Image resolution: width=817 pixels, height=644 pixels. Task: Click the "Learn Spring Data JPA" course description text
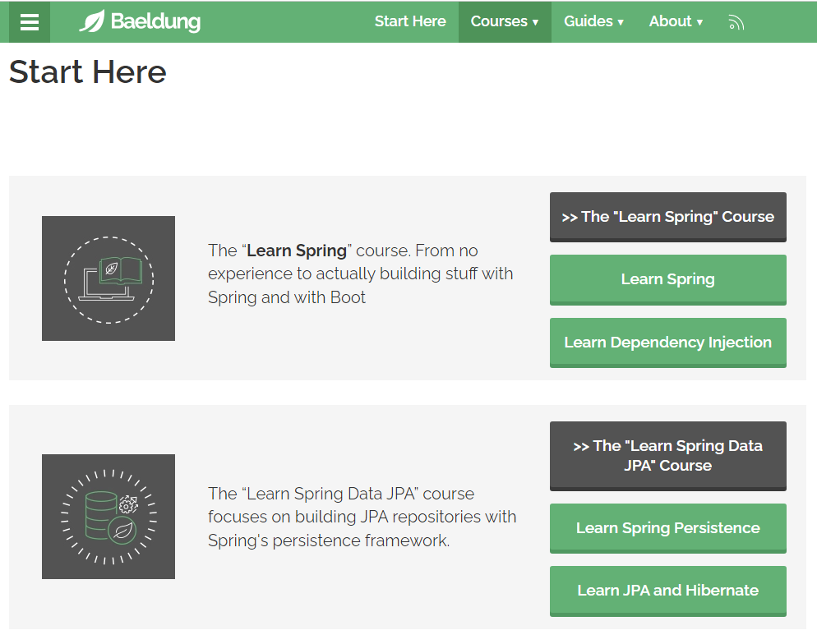pyautogui.click(x=362, y=517)
